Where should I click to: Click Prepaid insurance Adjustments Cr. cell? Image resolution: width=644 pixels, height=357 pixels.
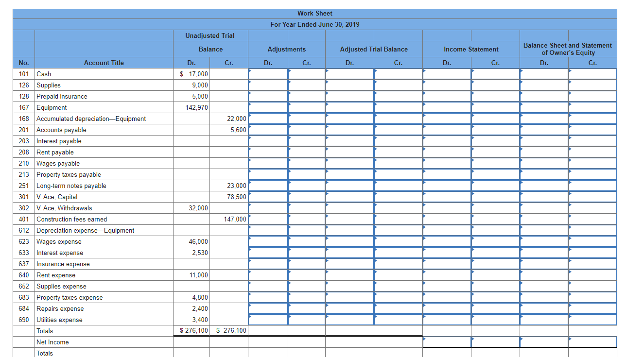(307, 96)
